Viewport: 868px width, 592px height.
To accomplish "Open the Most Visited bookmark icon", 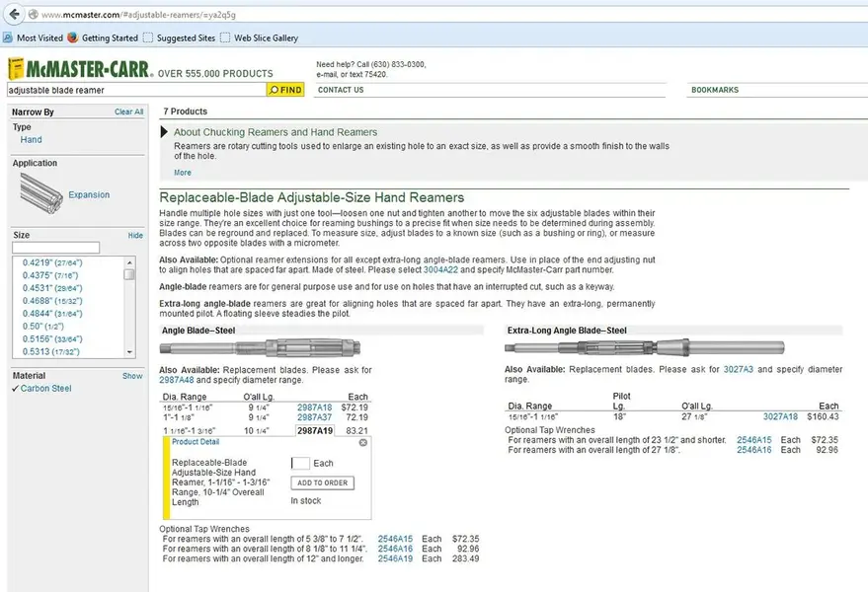I will pos(7,37).
